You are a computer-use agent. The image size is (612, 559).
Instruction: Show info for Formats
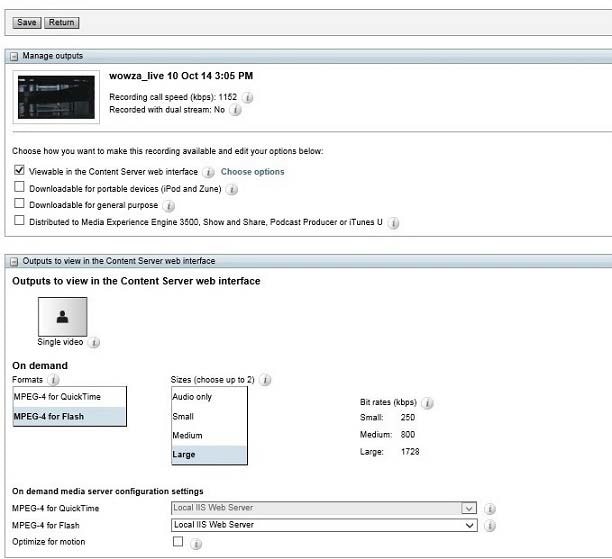click(x=53, y=380)
